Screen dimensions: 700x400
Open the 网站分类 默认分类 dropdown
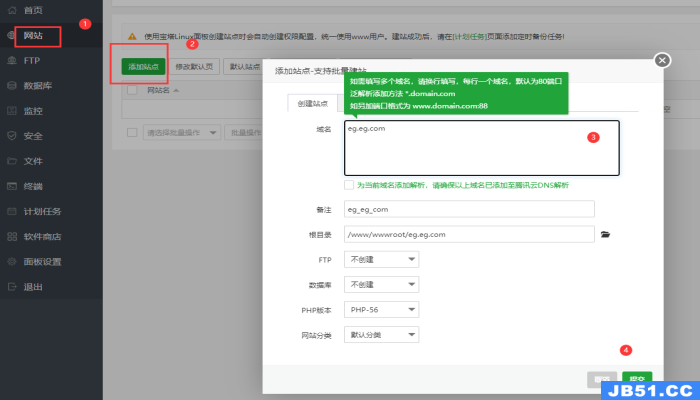point(381,335)
